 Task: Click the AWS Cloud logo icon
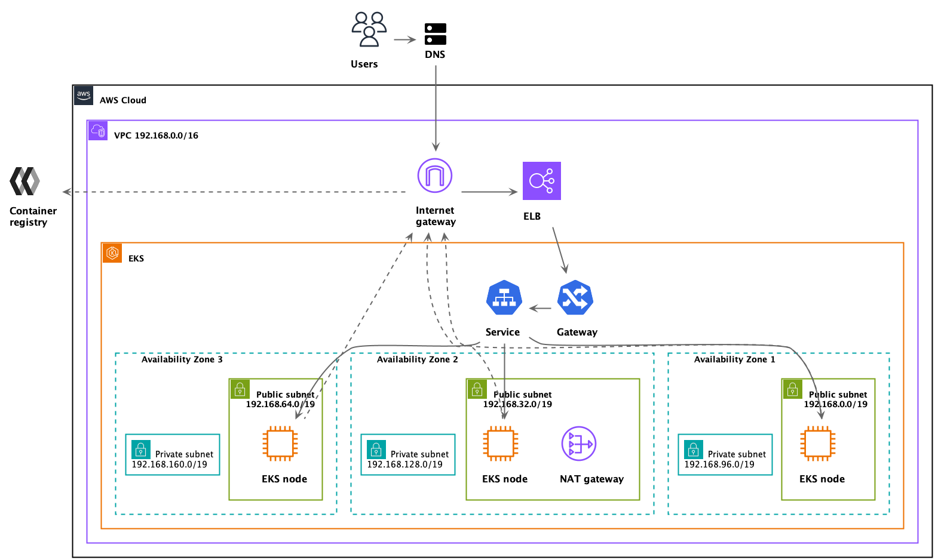coord(84,96)
